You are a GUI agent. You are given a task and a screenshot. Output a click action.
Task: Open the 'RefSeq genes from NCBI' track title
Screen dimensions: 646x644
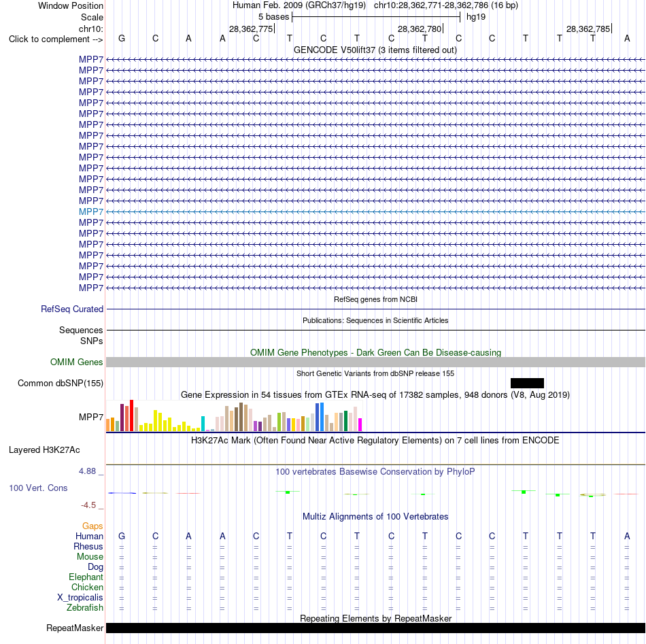[375, 299]
